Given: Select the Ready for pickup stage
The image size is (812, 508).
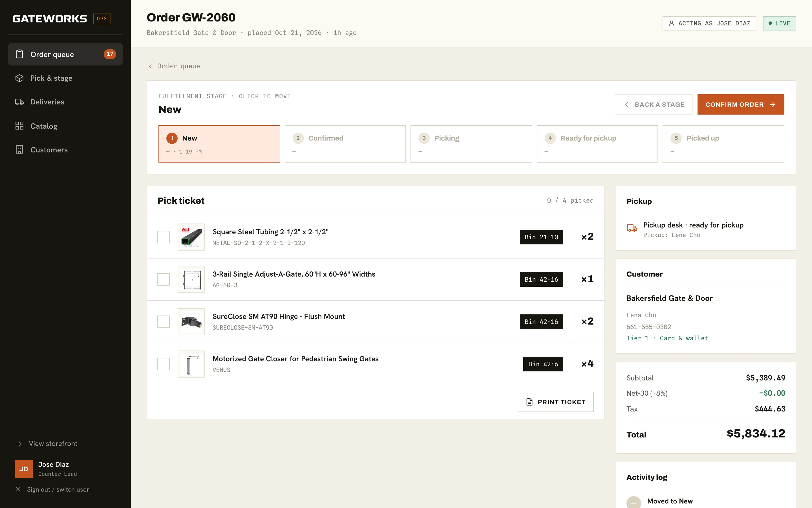Looking at the screenshot, I should (x=597, y=144).
